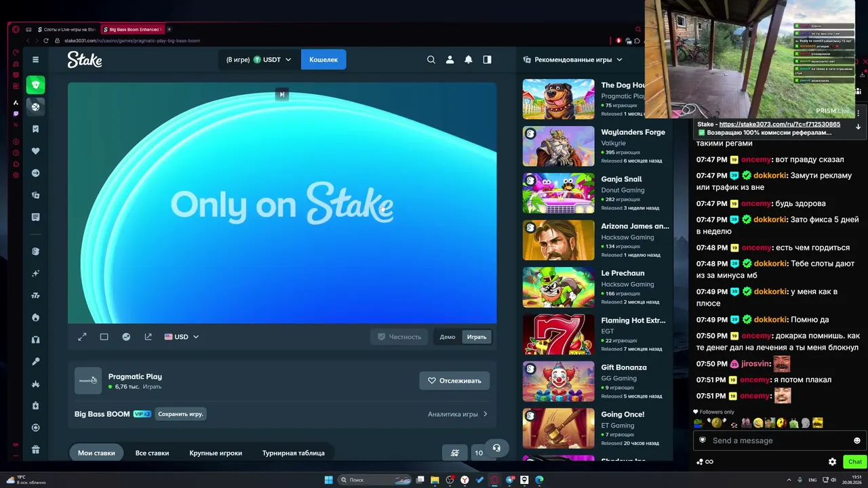Switch to the Турнирная таблица tab
868x488 pixels.
point(294,453)
